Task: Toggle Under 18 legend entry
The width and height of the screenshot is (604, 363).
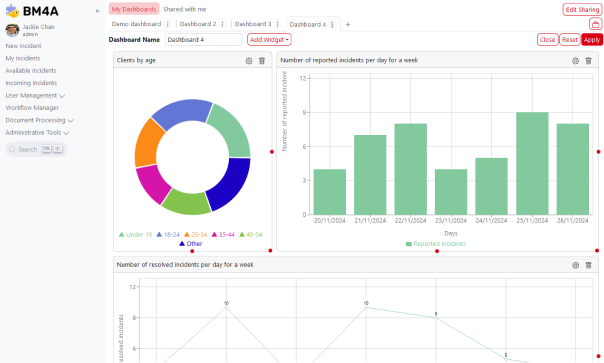Action: point(135,234)
